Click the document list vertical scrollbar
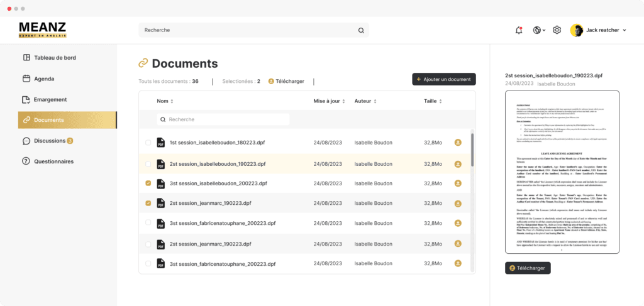Screen dimensions: 644x306 (x=472, y=146)
